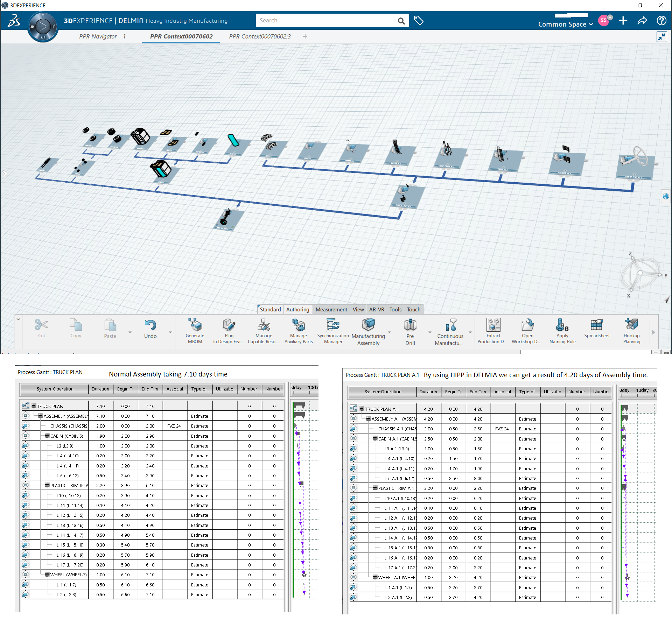Select the PPR Context00070602 tab
Image resolution: width=672 pixels, height=620 pixels.
tap(181, 36)
